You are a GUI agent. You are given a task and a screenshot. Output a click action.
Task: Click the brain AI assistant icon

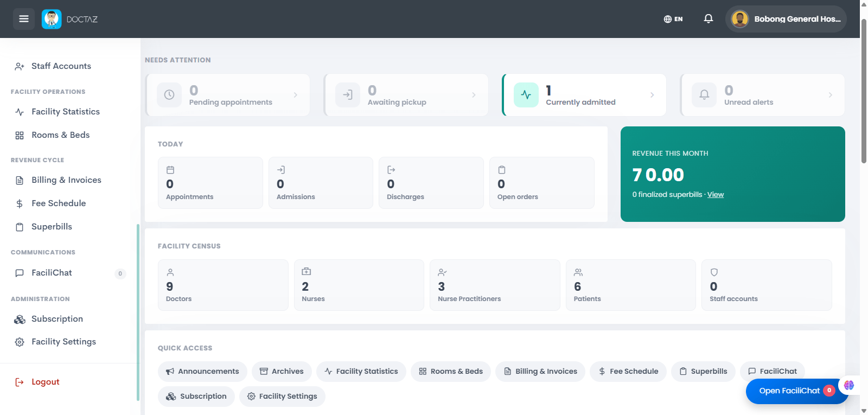[848, 385]
